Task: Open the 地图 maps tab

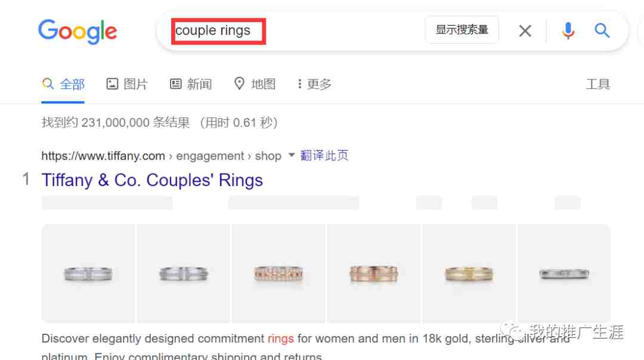Action: [x=255, y=84]
